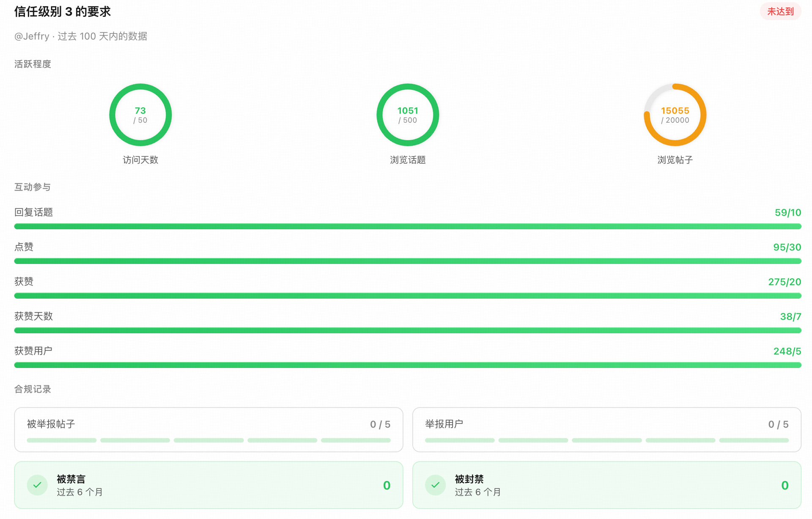Click the 1051 value inside topics ring

click(408, 111)
